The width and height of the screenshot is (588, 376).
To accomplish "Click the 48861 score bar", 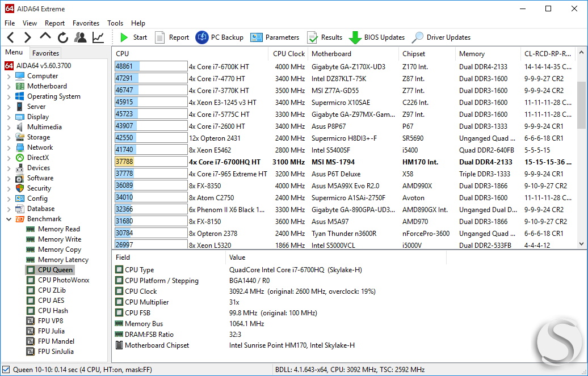I will (151, 66).
